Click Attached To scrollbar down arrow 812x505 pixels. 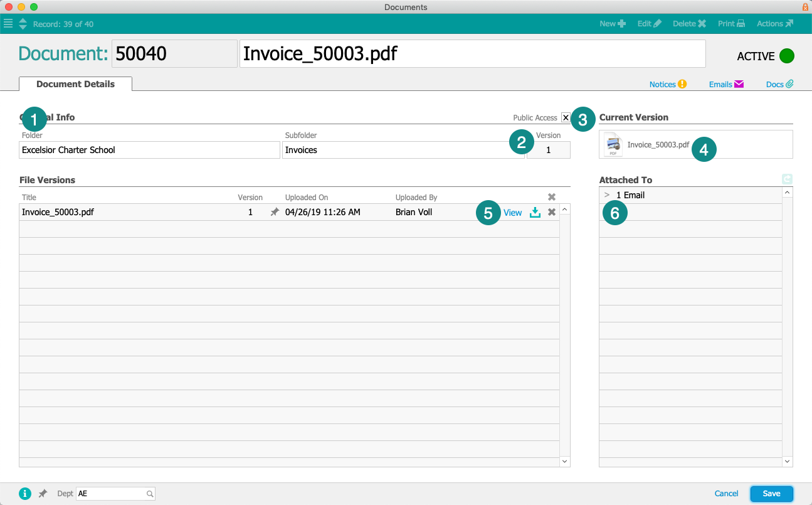click(788, 462)
